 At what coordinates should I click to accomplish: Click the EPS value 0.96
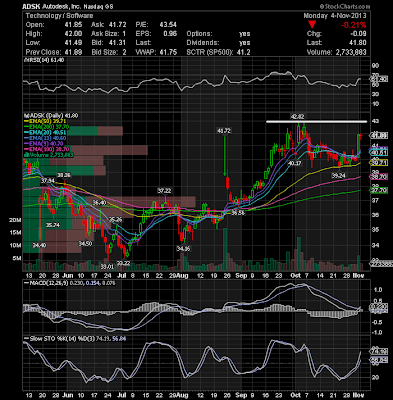170,34
